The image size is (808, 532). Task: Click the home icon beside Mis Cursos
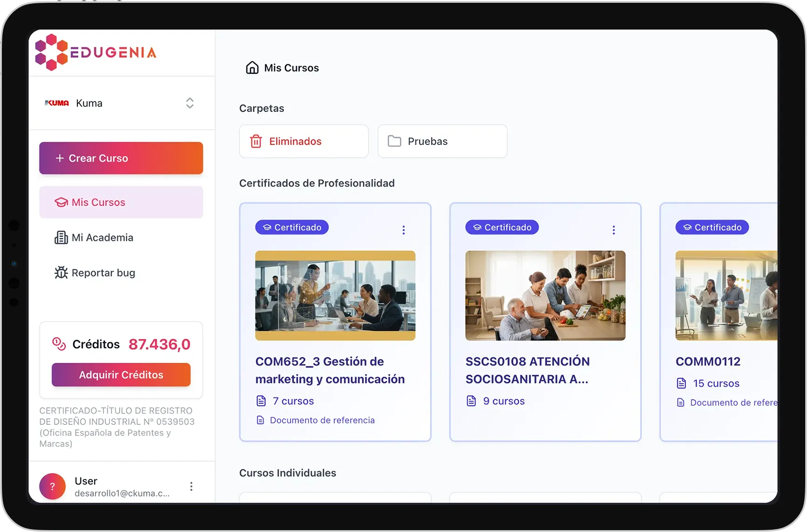tap(252, 68)
